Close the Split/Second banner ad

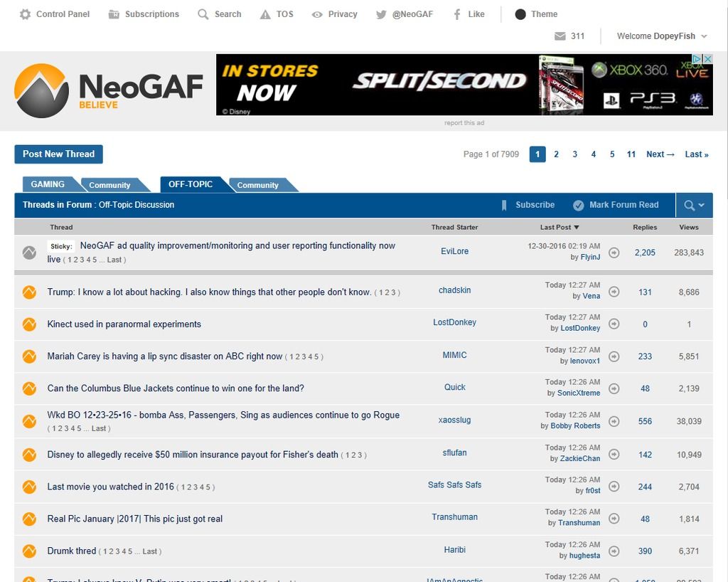(x=707, y=59)
